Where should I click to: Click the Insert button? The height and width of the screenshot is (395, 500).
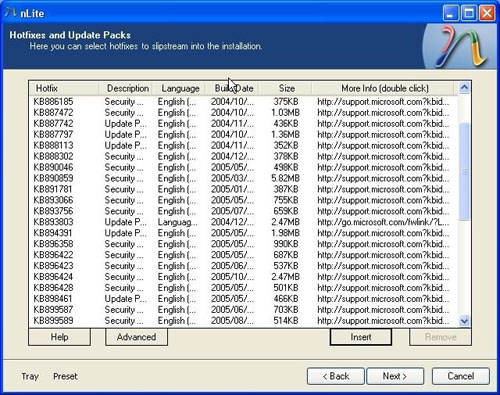[x=361, y=337]
